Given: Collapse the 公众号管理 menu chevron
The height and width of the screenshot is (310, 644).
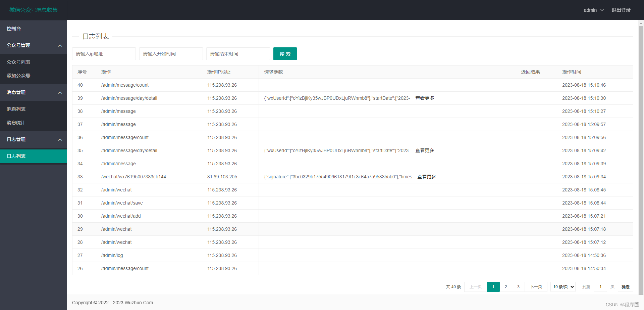Looking at the screenshot, I should pyautogui.click(x=60, y=46).
